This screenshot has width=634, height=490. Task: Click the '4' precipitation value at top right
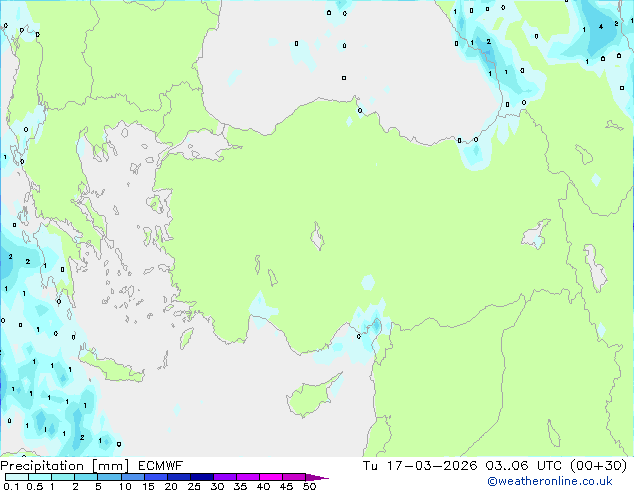[601, 27]
